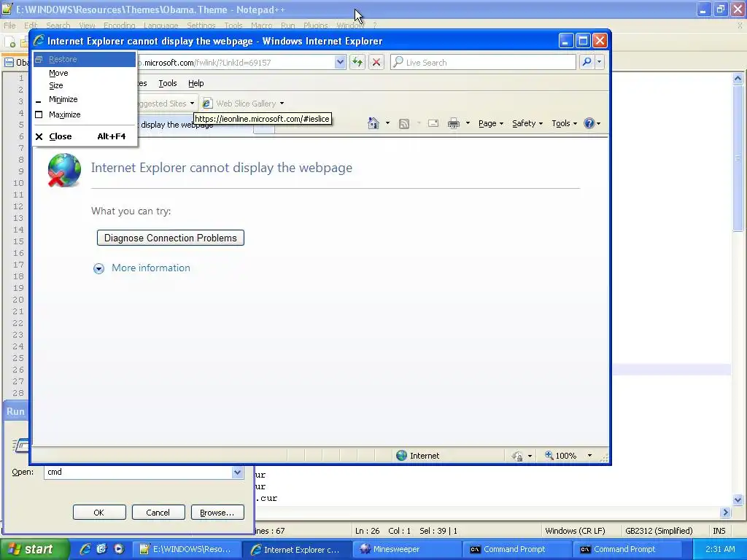Open the command bar Tools dropdown
Viewport: 747px width, 560px height.
[564, 123]
